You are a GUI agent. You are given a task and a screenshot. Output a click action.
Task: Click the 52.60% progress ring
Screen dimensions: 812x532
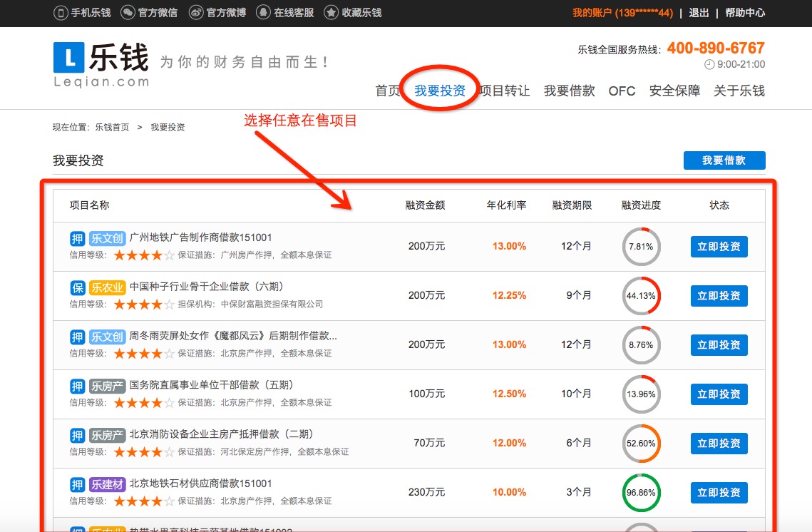click(x=641, y=444)
